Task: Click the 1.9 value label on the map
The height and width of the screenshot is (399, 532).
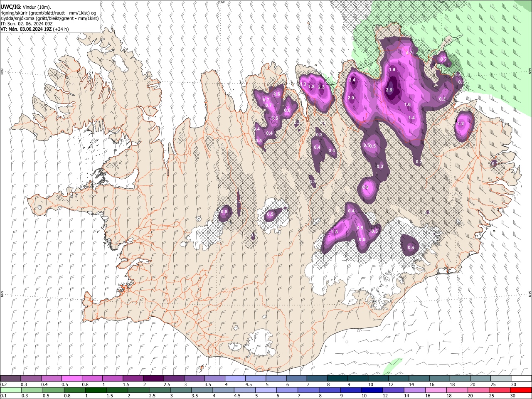Action: pos(392,70)
